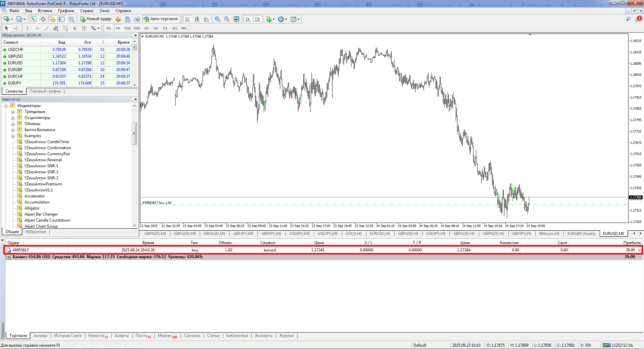The height and width of the screenshot is (349, 644).
Task: Switch Navigator to Избранное tab
Action: 36,232
